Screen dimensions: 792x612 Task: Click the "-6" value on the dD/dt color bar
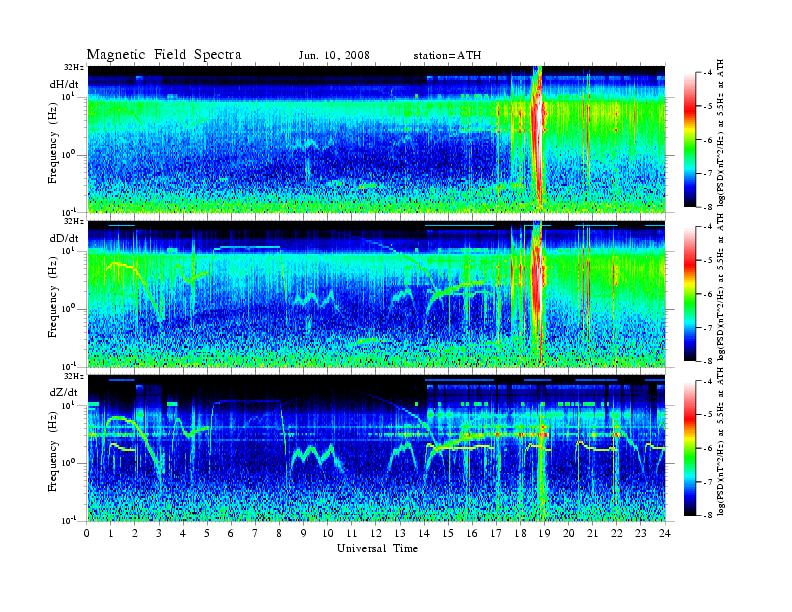tap(708, 294)
